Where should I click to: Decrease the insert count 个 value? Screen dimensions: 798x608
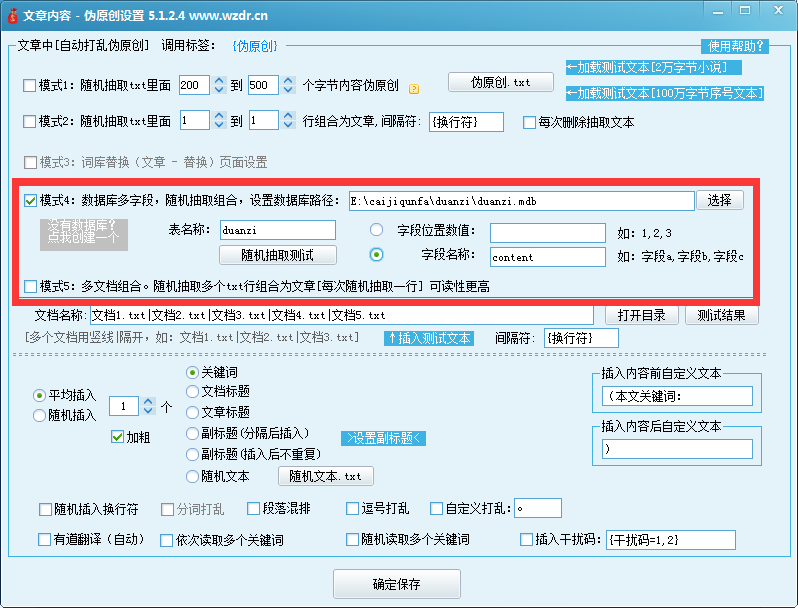point(148,410)
